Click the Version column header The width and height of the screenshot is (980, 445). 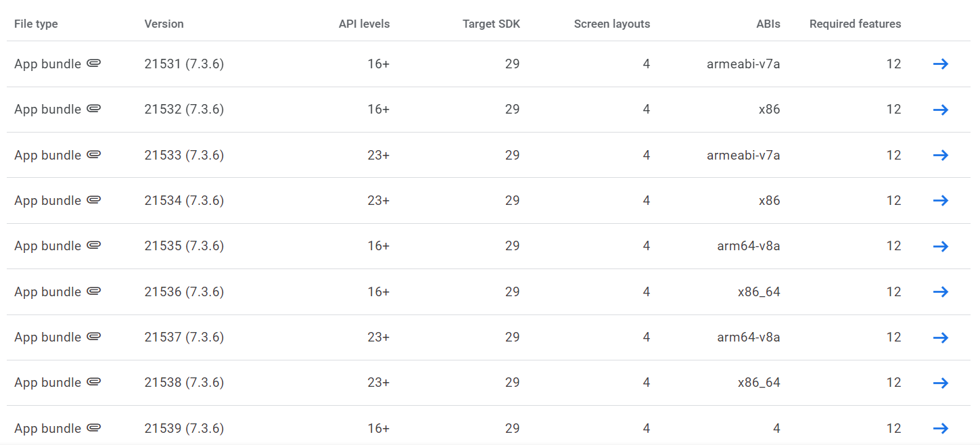(x=164, y=24)
